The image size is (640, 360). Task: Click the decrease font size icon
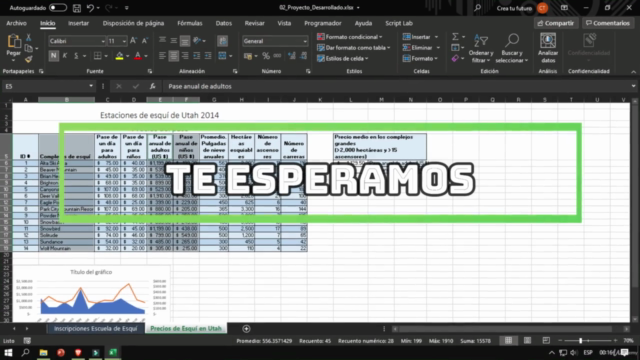click(x=144, y=41)
